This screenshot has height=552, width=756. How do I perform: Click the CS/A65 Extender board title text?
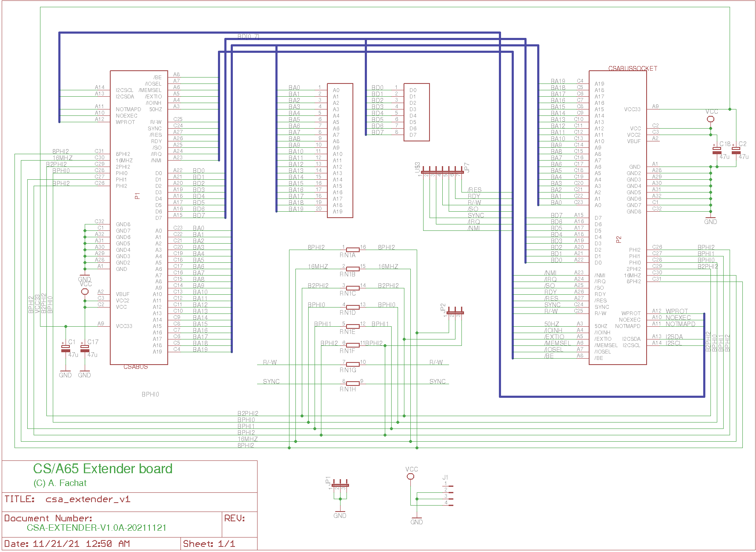(x=103, y=469)
